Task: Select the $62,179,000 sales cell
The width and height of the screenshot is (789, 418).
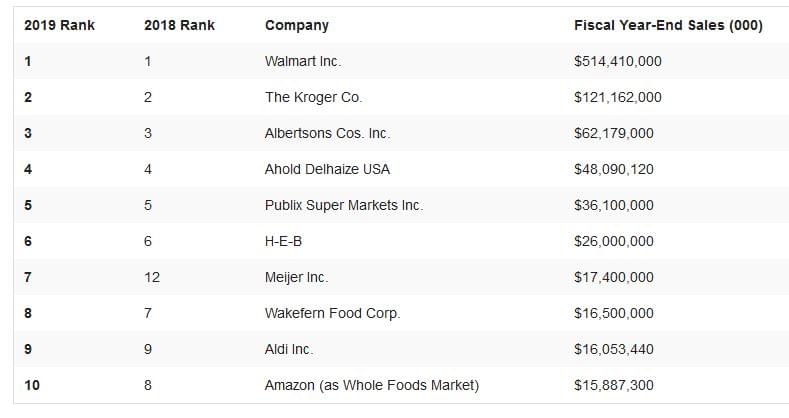Action: tap(614, 133)
